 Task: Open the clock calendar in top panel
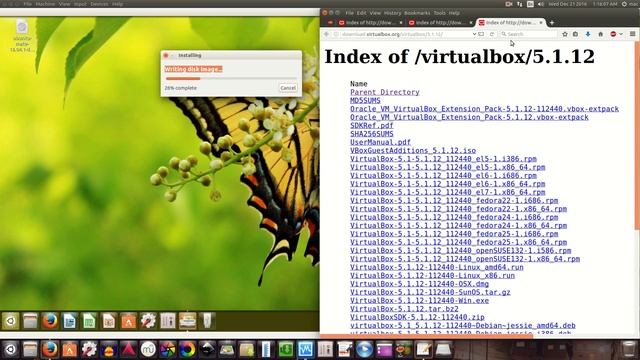[583, 4]
